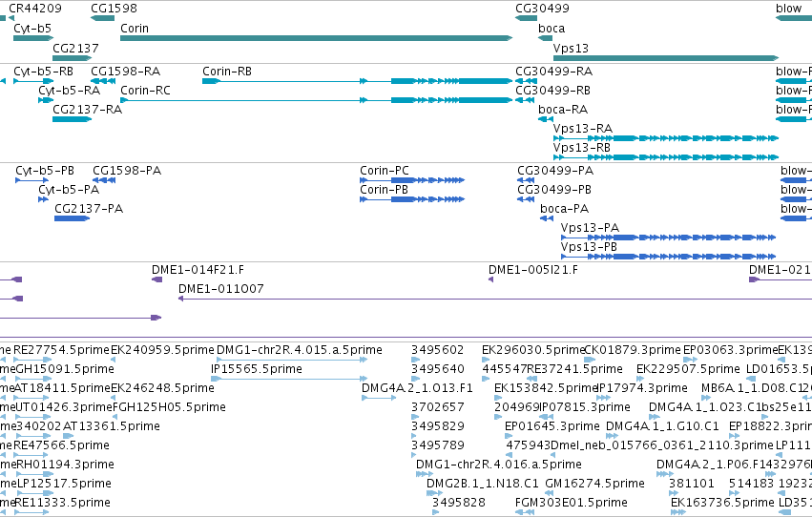
Task: Select the CG1598-PA protein label
Action: 127,171
